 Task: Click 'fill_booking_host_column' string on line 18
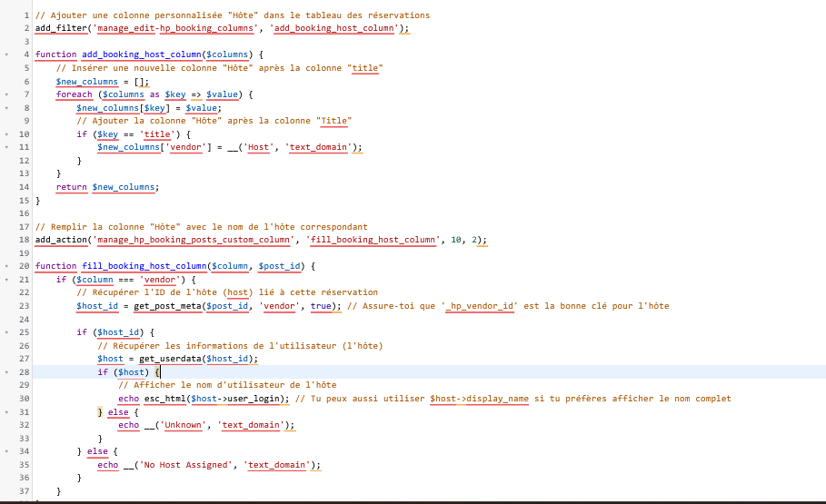tap(373, 240)
